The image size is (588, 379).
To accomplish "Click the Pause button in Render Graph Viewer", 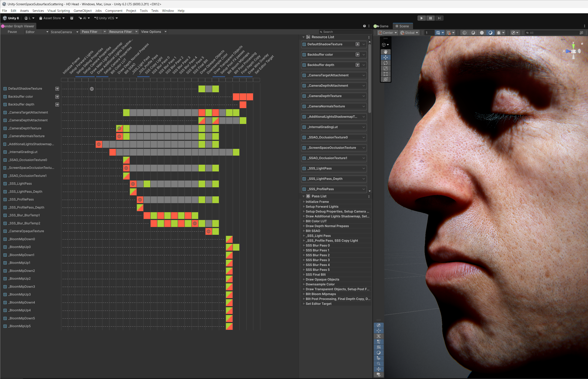I will point(12,32).
